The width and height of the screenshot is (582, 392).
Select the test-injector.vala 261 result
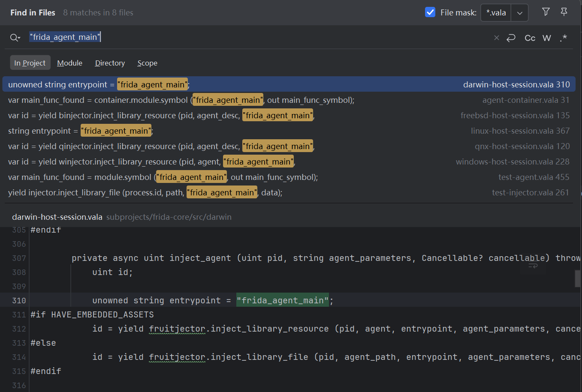pos(289,192)
